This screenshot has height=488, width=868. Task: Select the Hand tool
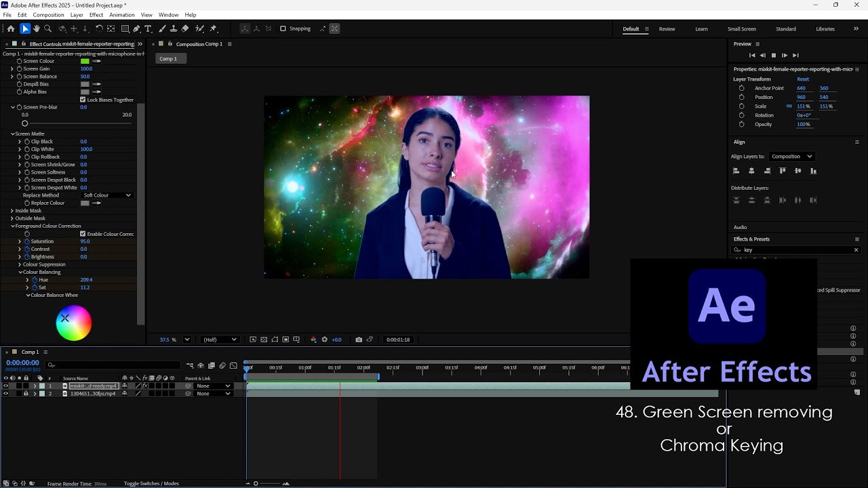coord(37,28)
